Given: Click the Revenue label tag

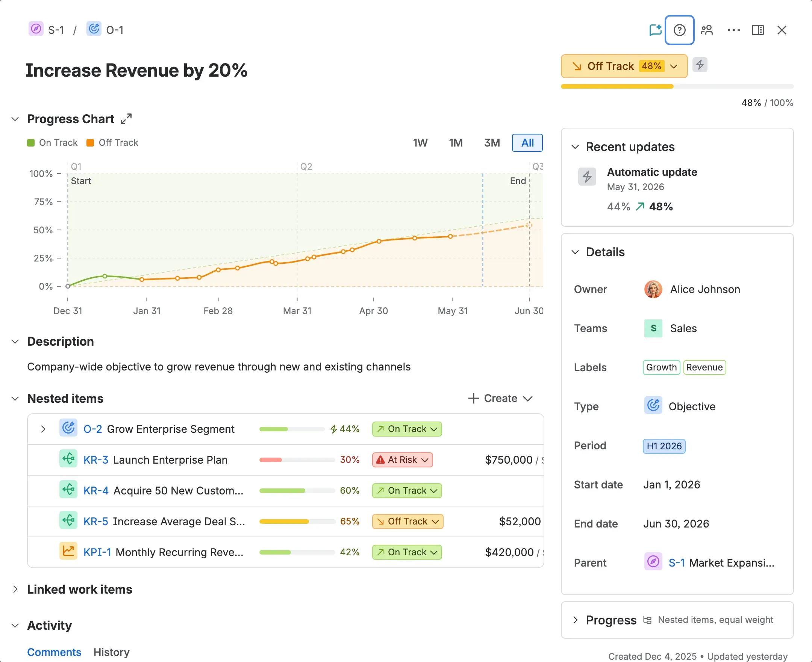Looking at the screenshot, I should [704, 367].
